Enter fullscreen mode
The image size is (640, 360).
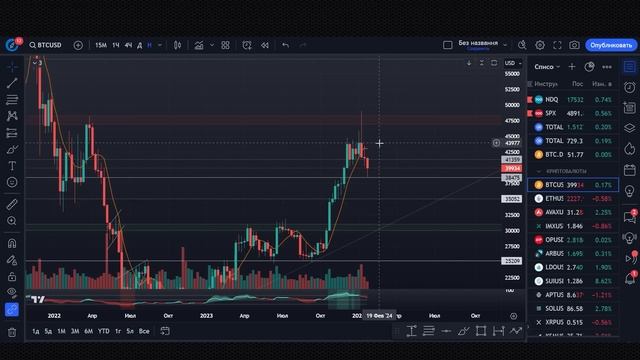tap(557, 45)
